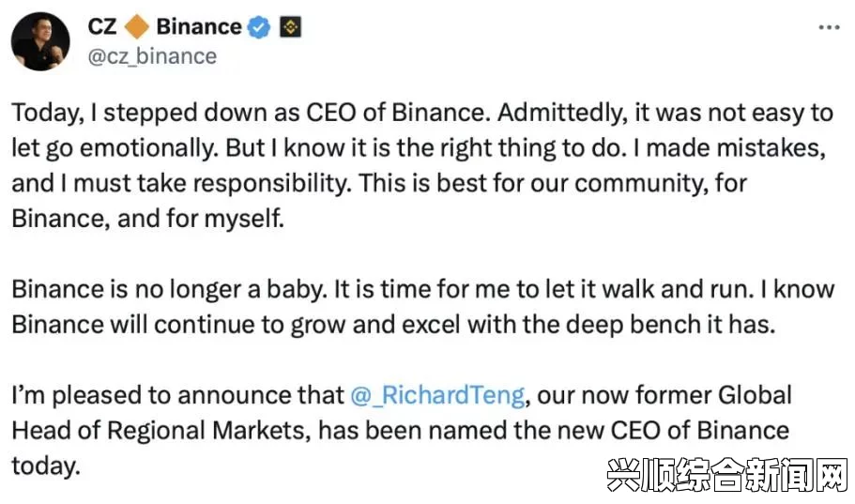The width and height of the screenshot is (855, 504).
Task: Click the Chinese watermark 兴顺综合新闻网
Action: (x=727, y=475)
